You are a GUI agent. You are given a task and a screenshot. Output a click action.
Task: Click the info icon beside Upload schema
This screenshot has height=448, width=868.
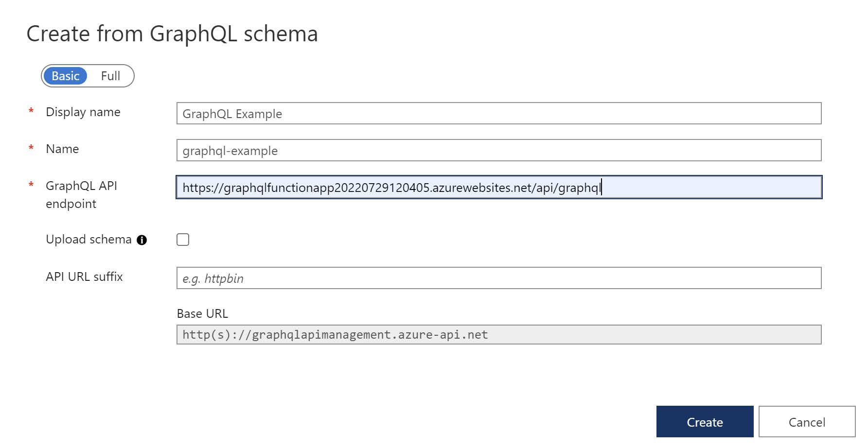[142, 240]
